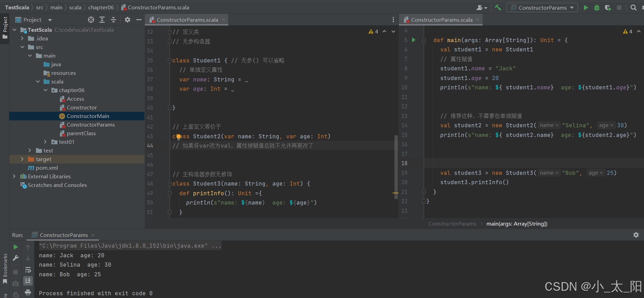This screenshot has height=298, width=644.
Task: Print console output icon
Action: [28, 292]
